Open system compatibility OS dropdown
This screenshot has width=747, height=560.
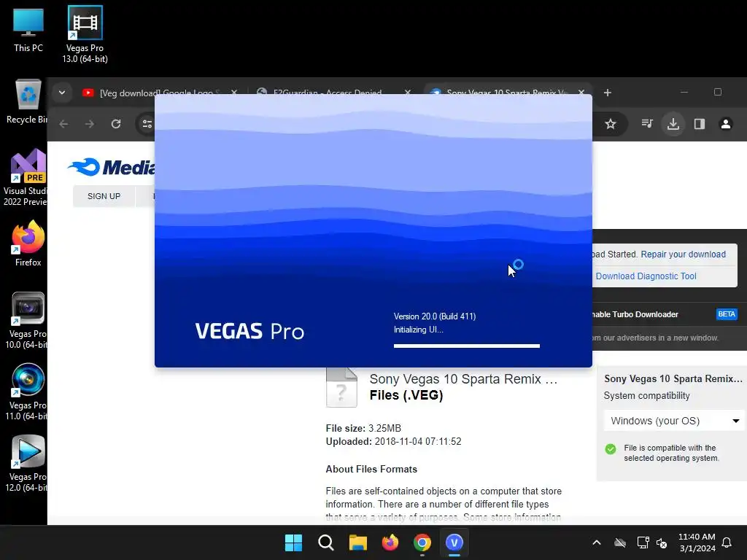[x=674, y=421]
